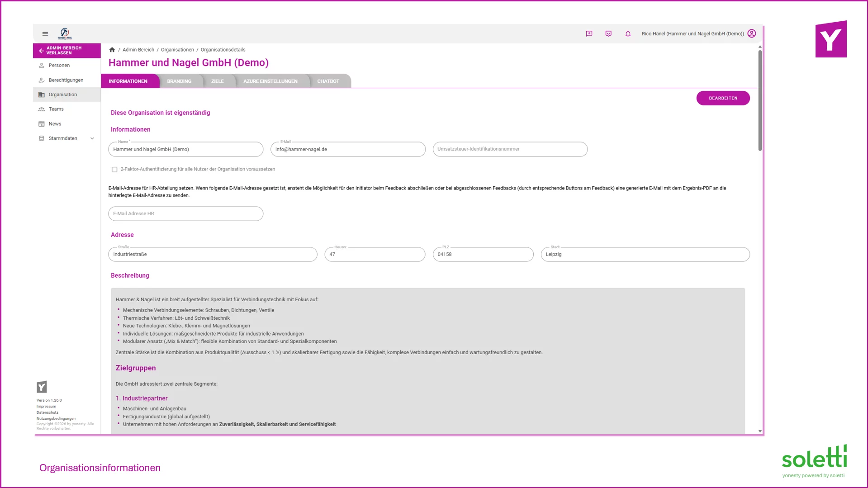Click the News sidebar icon
The height and width of the screenshot is (488, 868).
42,124
